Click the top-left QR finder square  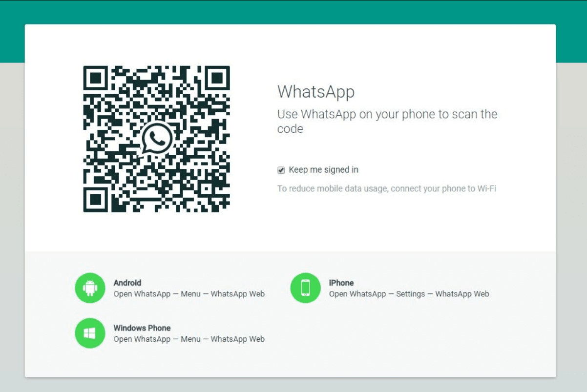click(x=95, y=78)
